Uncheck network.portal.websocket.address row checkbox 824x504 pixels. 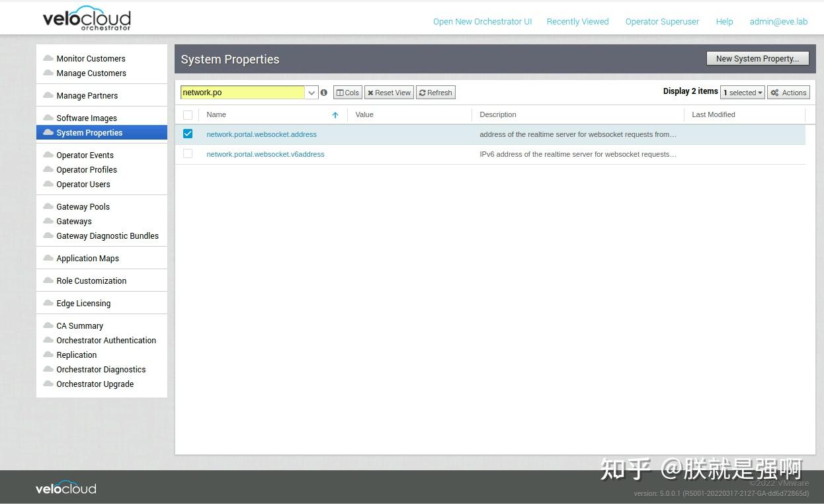(188, 134)
